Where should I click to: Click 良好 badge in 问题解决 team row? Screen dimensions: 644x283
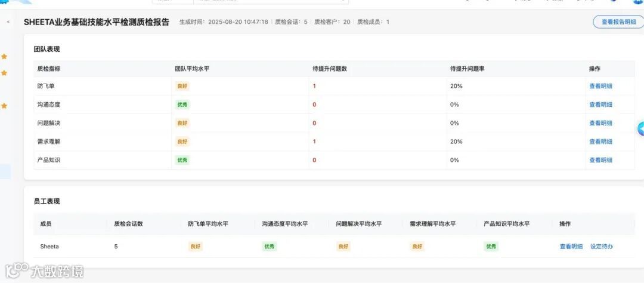(x=182, y=123)
